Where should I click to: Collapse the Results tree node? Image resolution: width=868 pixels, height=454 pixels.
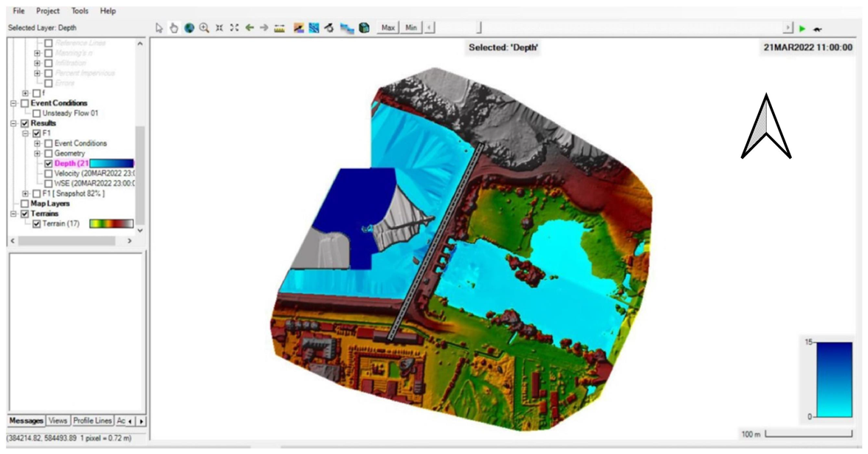coord(13,123)
